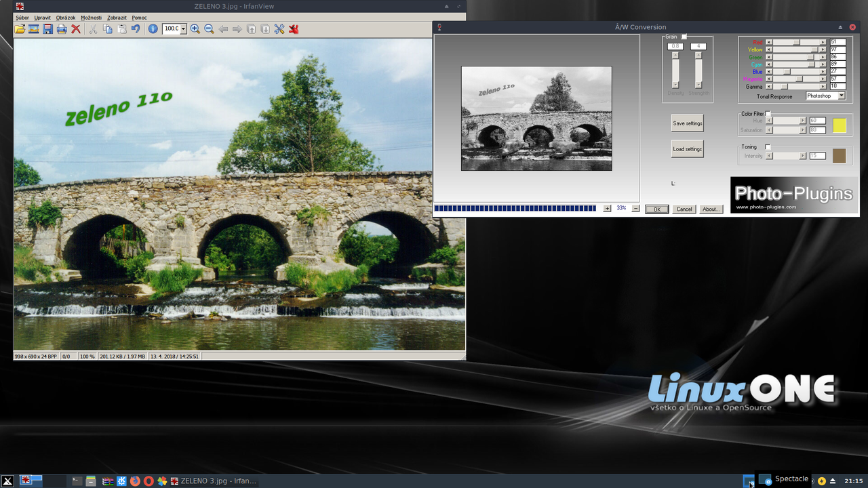Increase Magenta value with right arrow

pyautogui.click(x=823, y=79)
